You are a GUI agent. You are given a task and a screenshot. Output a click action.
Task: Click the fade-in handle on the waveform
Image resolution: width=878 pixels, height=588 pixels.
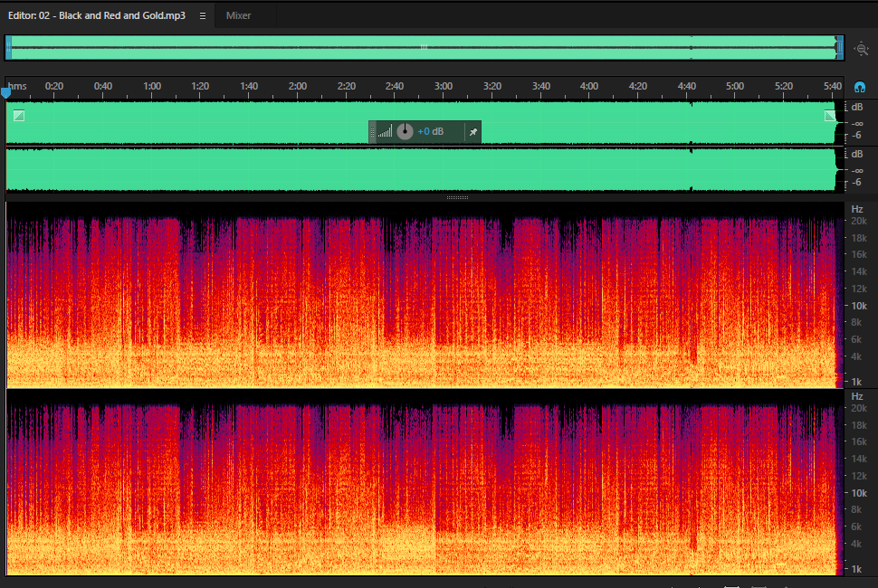point(19,116)
